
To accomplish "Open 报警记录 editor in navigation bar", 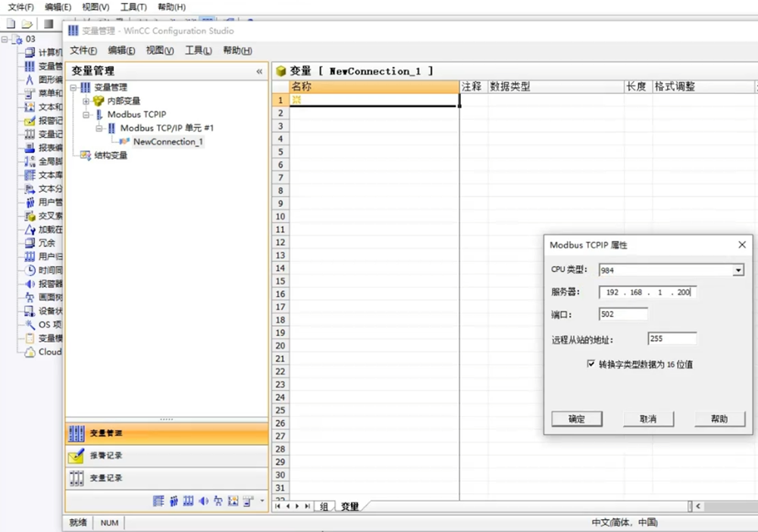I will coord(167,455).
